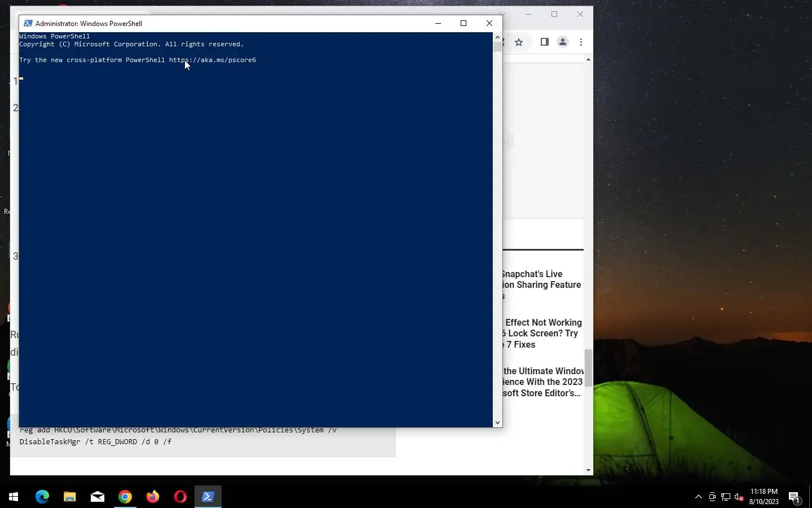The width and height of the screenshot is (812, 508).
Task: Launch Firefox from the taskbar
Action: point(153,497)
